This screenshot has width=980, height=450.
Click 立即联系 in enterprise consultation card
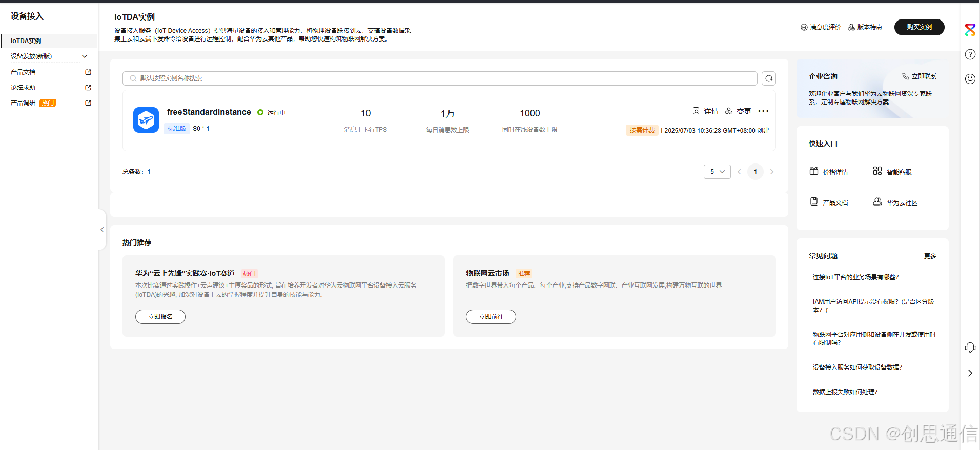point(919,76)
